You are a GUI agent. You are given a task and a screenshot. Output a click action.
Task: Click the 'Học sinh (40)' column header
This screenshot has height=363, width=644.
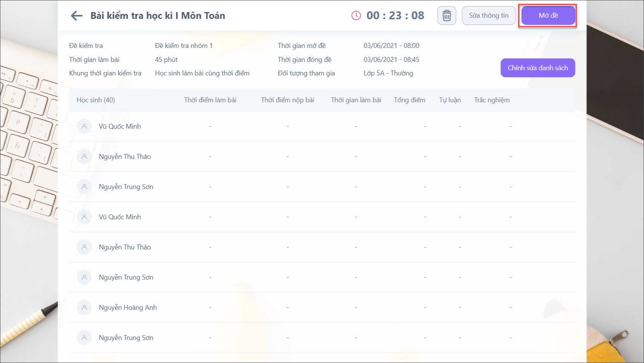96,100
